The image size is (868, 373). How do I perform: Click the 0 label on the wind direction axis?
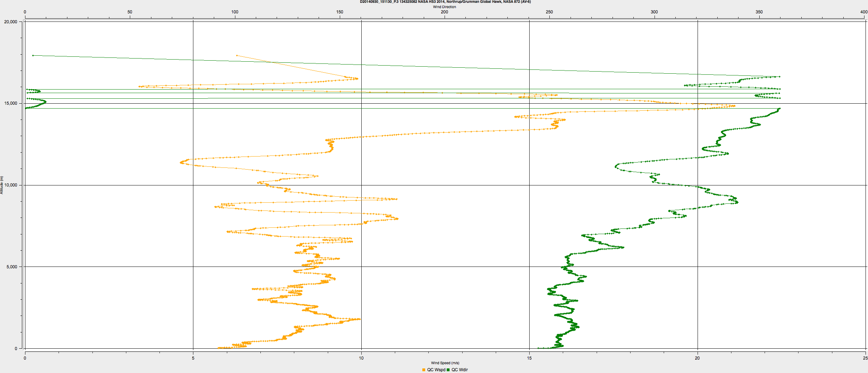click(x=25, y=12)
